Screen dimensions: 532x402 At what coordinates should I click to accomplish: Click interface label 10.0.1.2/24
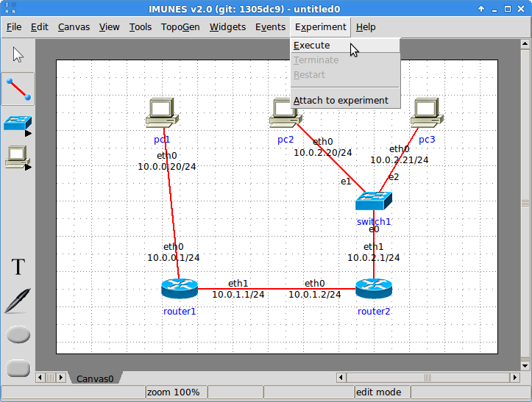[x=314, y=294]
